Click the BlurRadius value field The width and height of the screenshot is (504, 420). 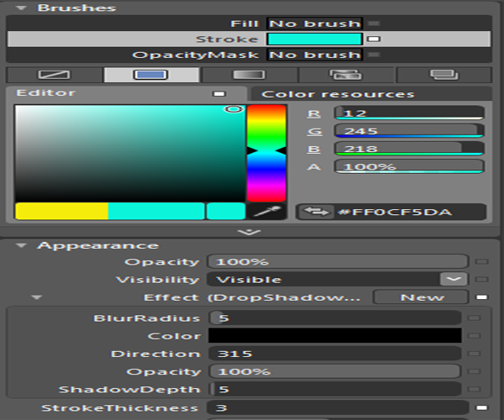[x=335, y=318]
